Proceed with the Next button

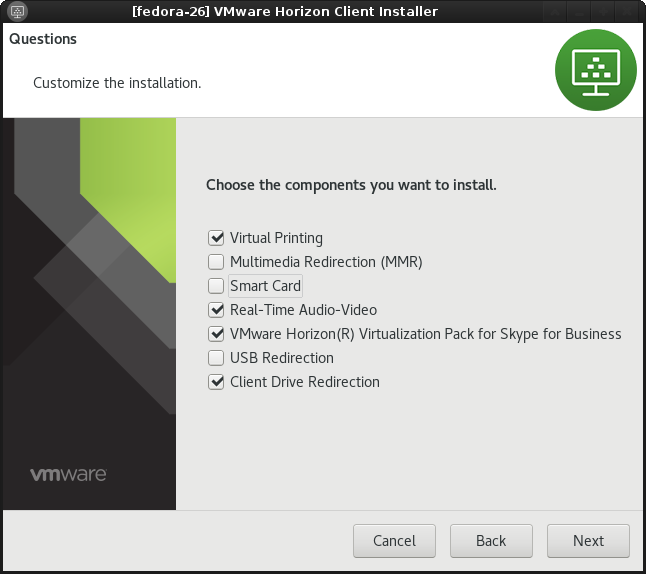(588, 541)
